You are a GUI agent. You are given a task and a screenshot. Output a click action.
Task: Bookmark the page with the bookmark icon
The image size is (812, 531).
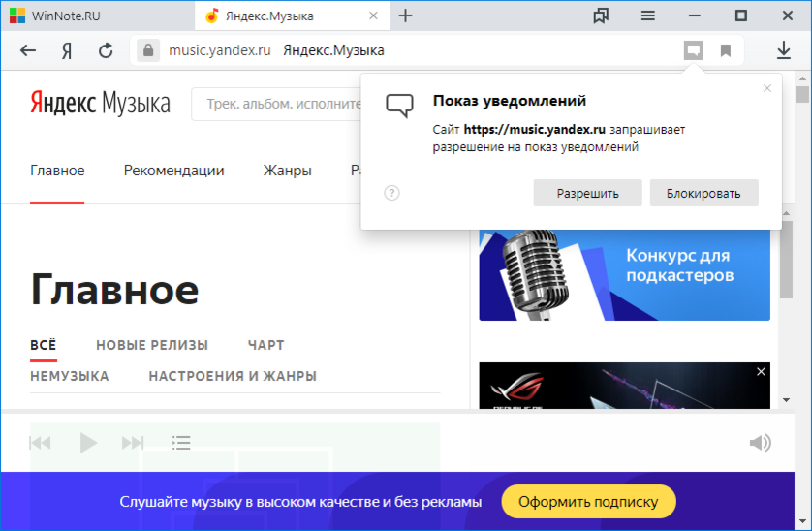coord(726,50)
